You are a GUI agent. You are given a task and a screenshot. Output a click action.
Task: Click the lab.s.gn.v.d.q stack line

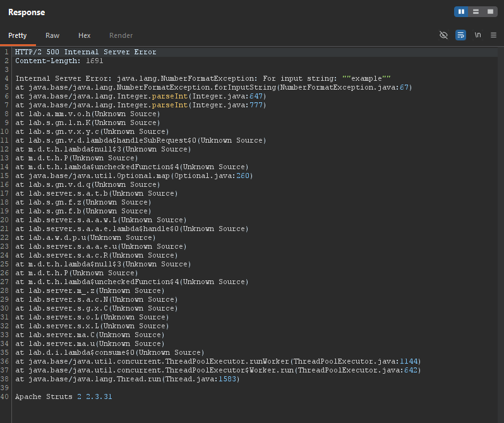pos(87,184)
